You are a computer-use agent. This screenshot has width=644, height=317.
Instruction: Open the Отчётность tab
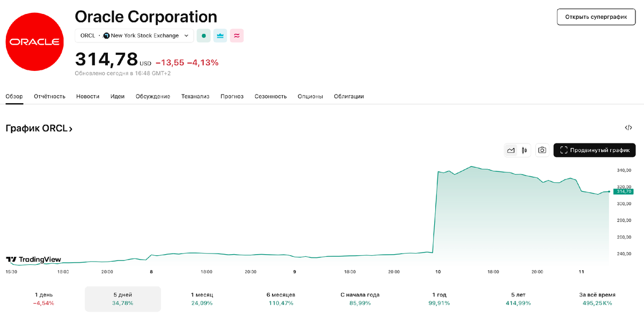49,96
